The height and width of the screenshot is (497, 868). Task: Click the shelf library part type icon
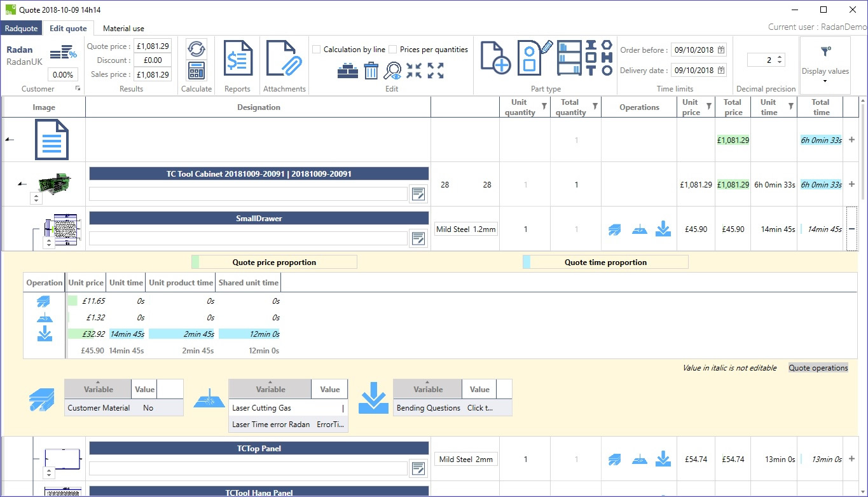click(x=569, y=58)
